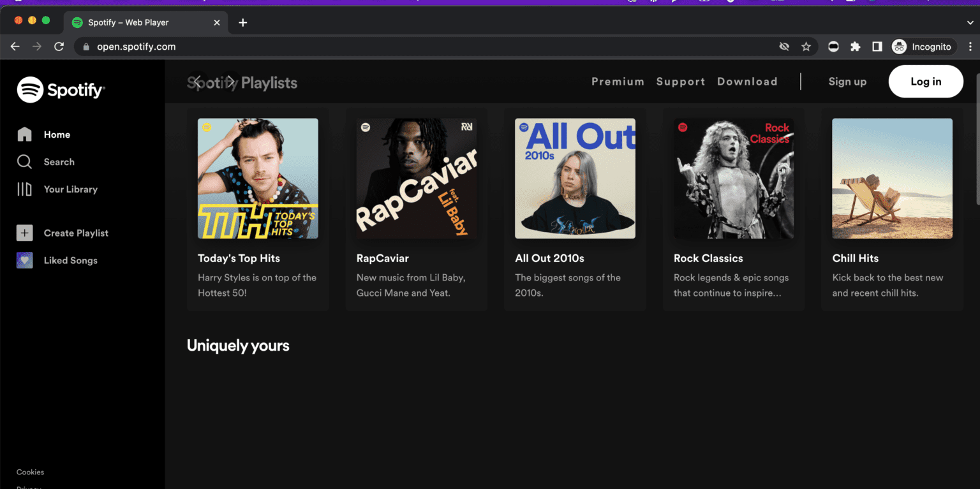The image size is (980, 489).
Task: Click the green maximize traffic light
Action: pyautogui.click(x=45, y=20)
